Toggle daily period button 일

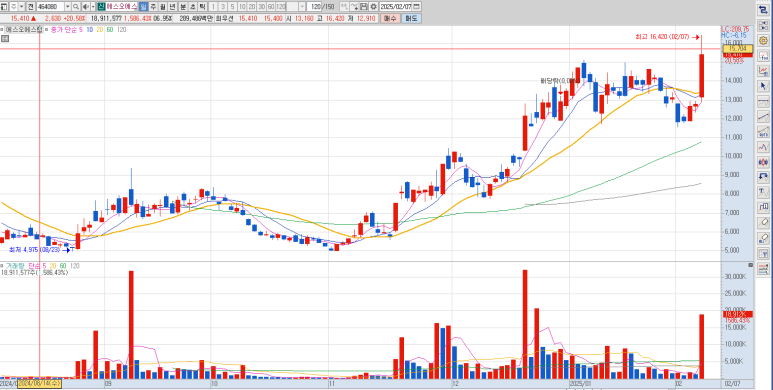click(x=143, y=6)
